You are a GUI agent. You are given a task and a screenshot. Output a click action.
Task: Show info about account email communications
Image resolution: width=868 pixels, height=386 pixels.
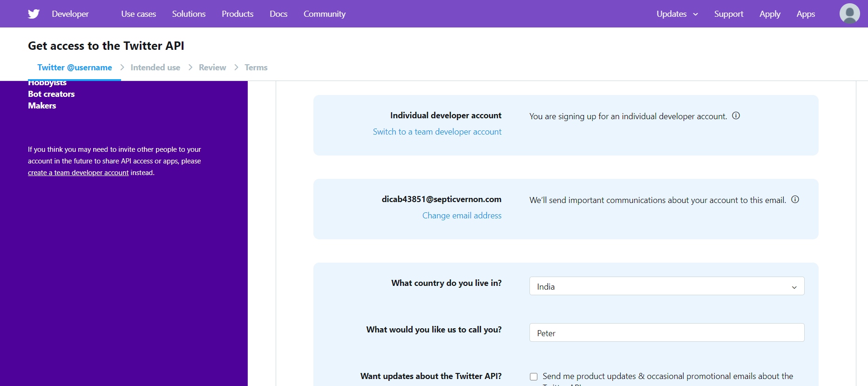tap(795, 199)
